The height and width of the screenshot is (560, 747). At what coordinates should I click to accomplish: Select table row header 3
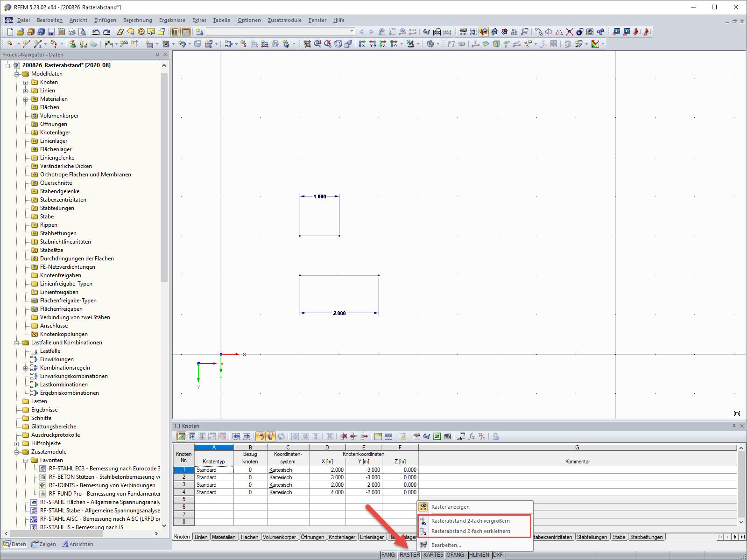point(184,485)
